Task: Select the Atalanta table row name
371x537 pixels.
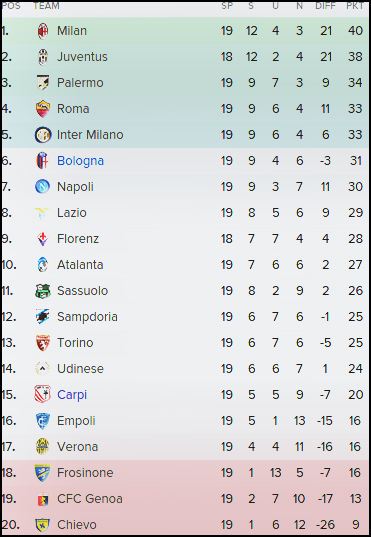Action: [x=80, y=265]
